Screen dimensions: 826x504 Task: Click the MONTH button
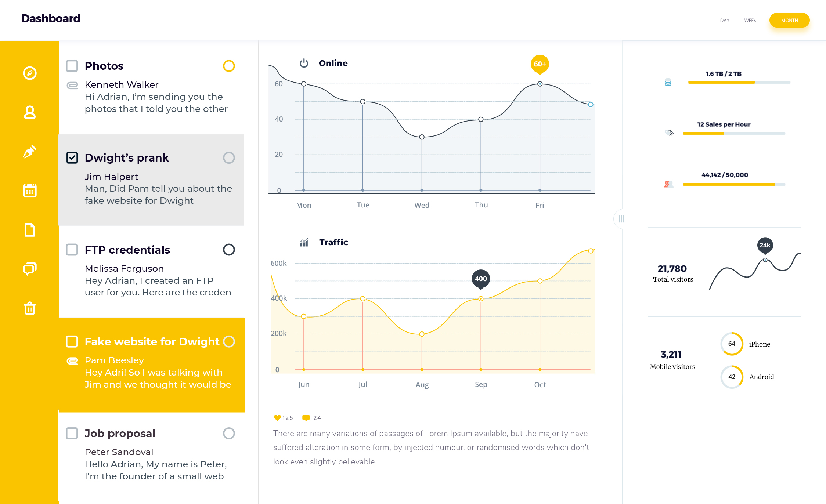789,21
